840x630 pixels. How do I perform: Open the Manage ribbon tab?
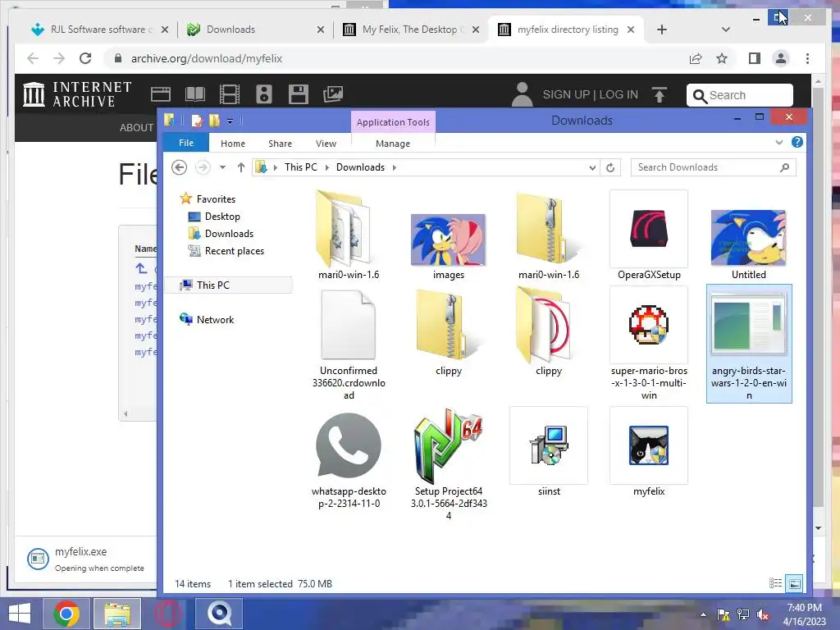(x=393, y=144)
